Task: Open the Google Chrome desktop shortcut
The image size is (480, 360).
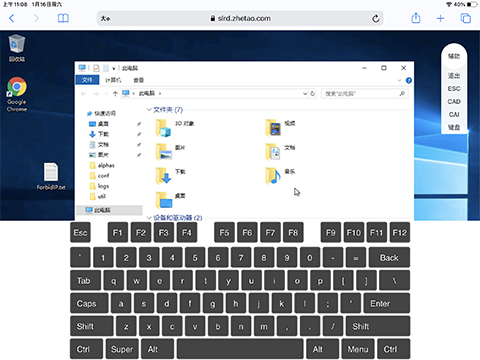Action: point(17,95)
